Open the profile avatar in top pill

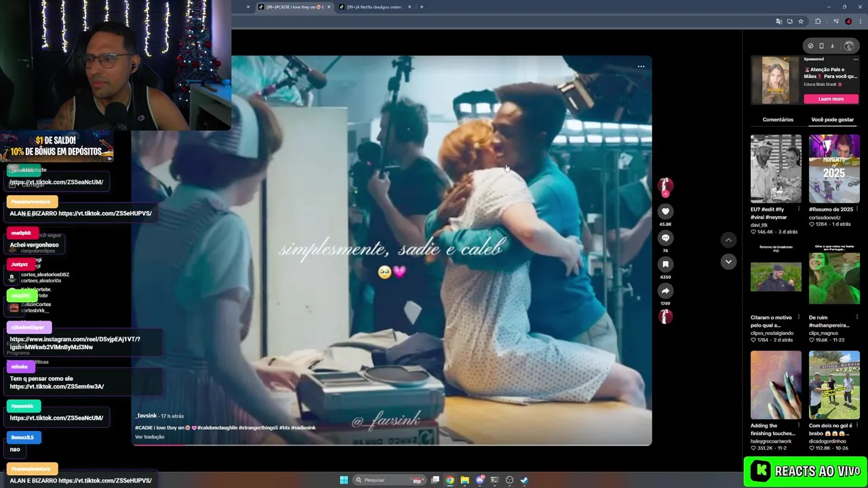[x=849, y=46]
